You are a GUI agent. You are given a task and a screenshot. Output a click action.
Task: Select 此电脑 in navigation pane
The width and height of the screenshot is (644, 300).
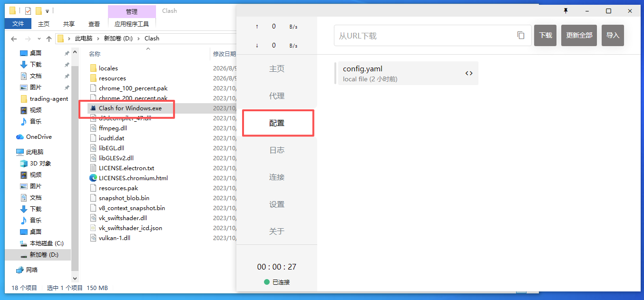coord(35,152)
